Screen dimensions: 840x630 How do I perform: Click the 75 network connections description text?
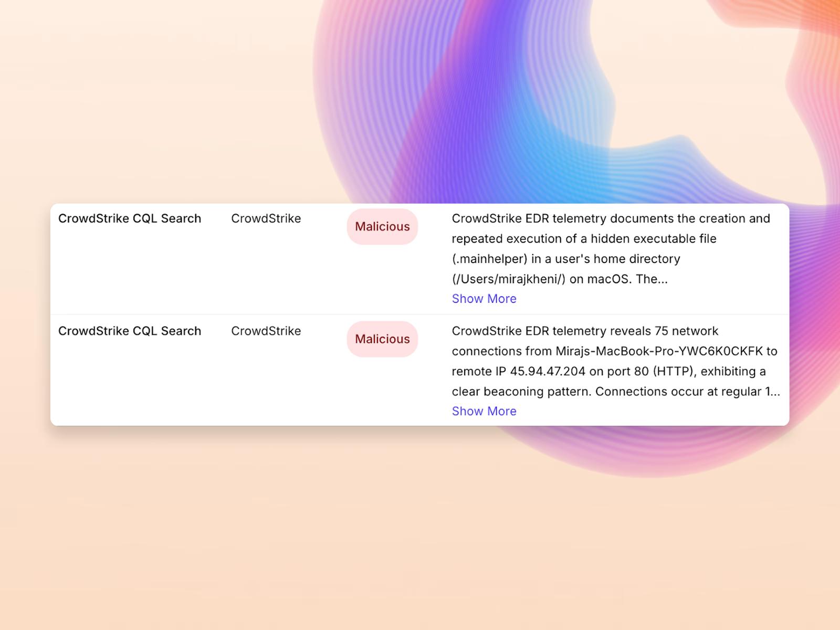616,361
